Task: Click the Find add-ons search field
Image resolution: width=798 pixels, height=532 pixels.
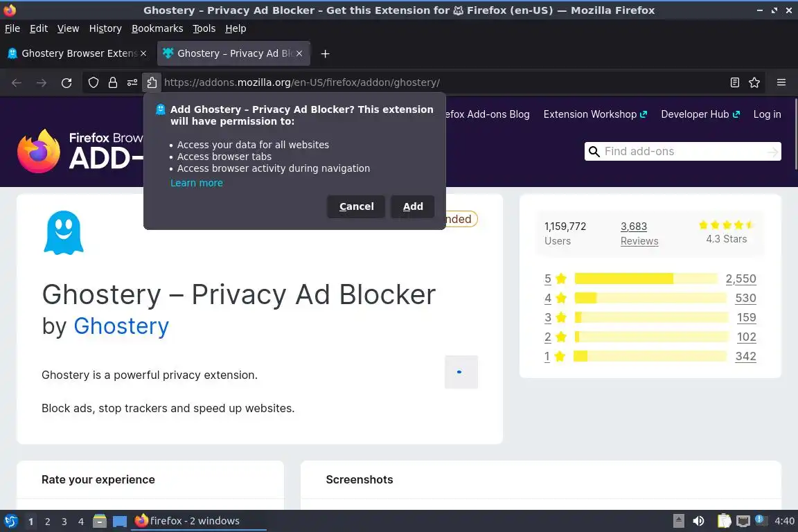Action: [x=682, y=152]
